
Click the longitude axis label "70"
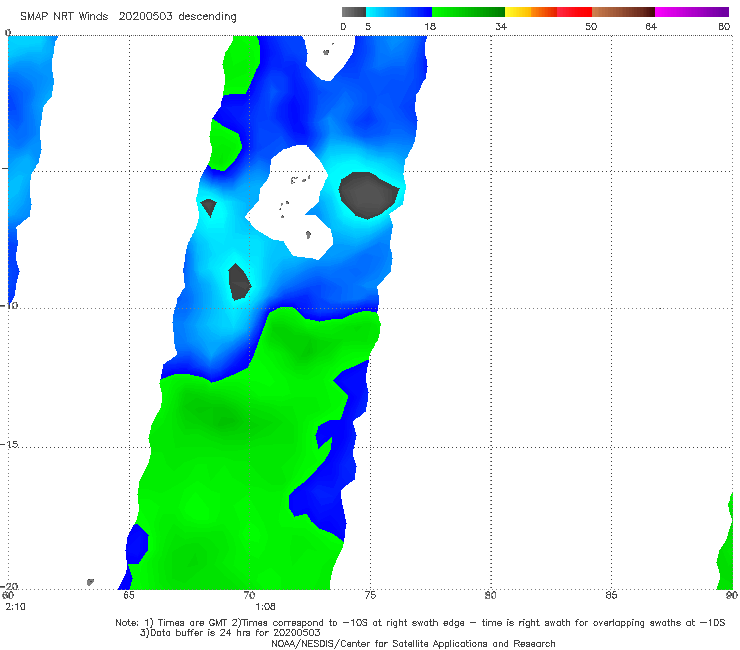249,595
